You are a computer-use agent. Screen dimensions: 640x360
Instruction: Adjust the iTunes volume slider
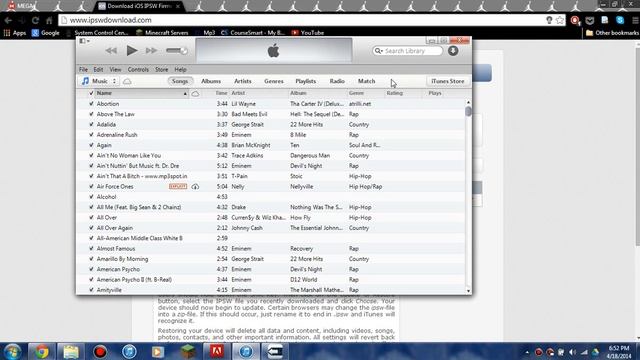(x=177, y=51)
